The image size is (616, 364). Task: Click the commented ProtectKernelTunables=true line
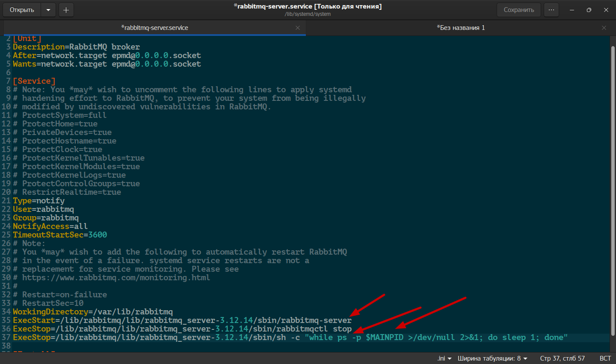79,158
